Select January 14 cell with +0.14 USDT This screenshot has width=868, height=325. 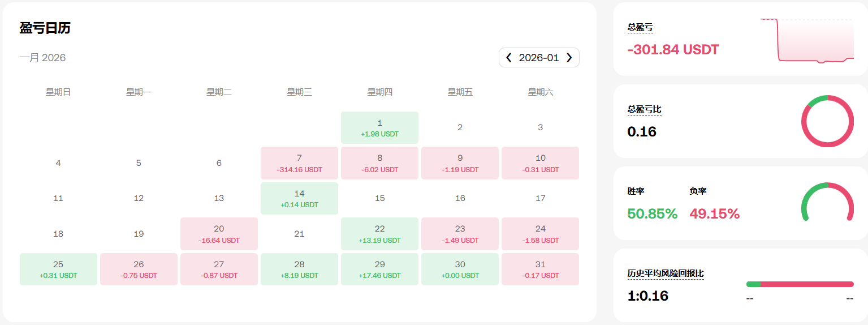(299, 198)
